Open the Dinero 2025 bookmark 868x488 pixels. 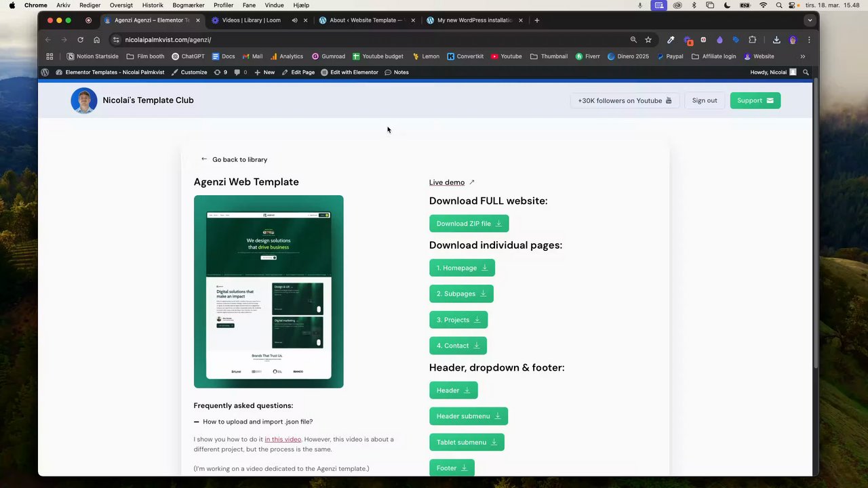628,56
